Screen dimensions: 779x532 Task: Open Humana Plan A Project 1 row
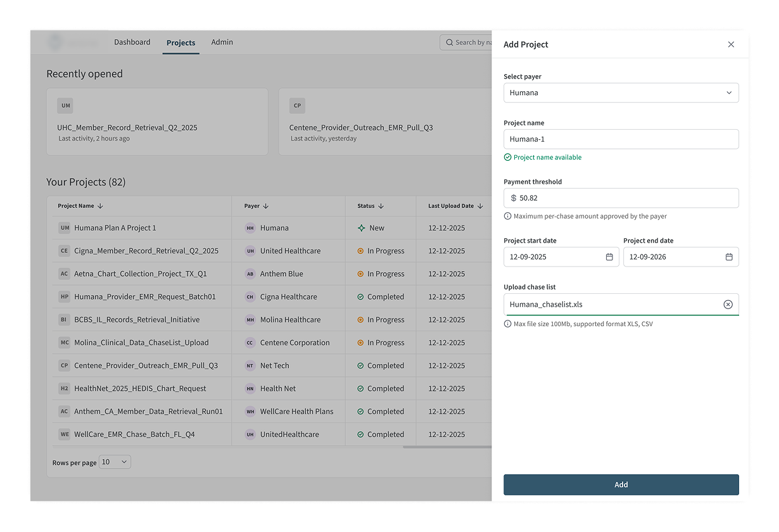pyautogui.click(x=115, y=228)
